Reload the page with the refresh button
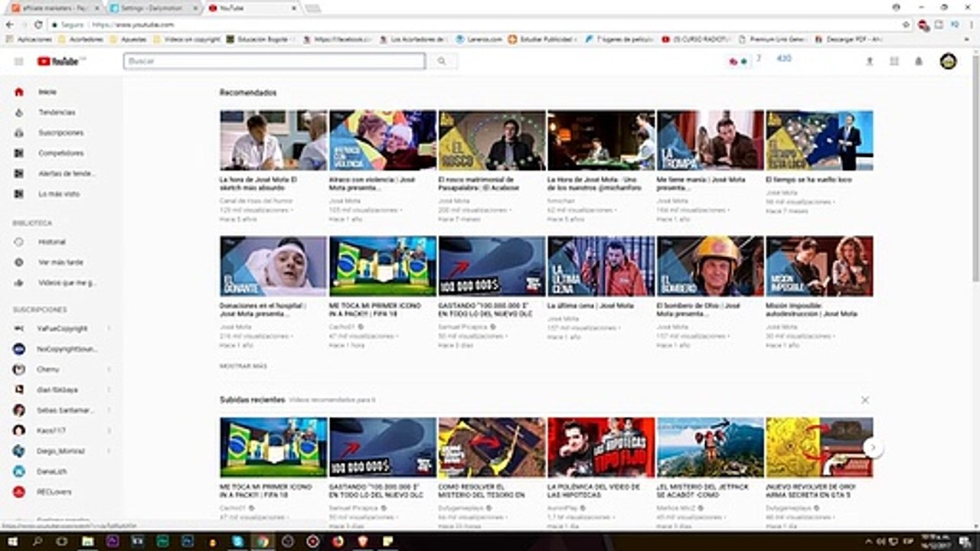The image size is (980, 551). [x=38, y=24]
